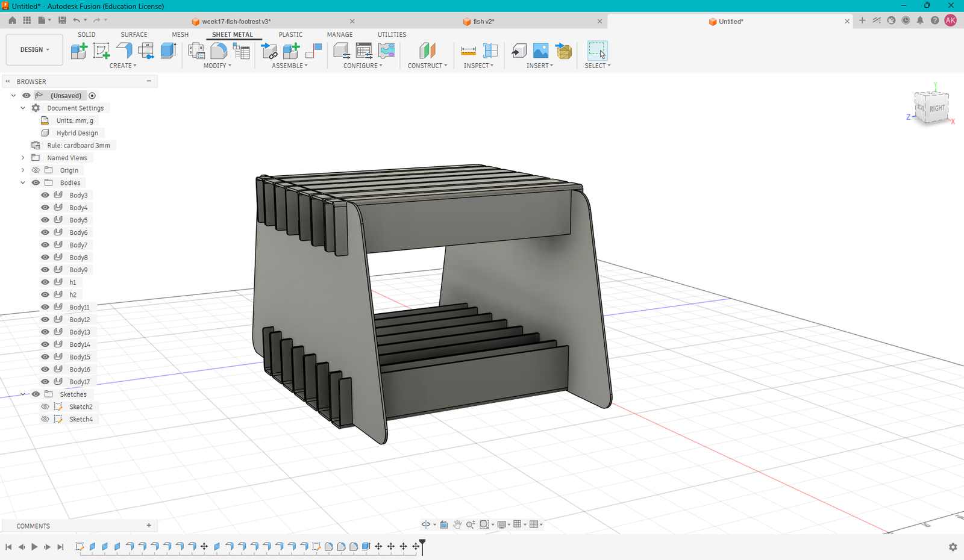Open the ASSEMBLE dropdown menu

pyautogui.click(x=290, y=66)
